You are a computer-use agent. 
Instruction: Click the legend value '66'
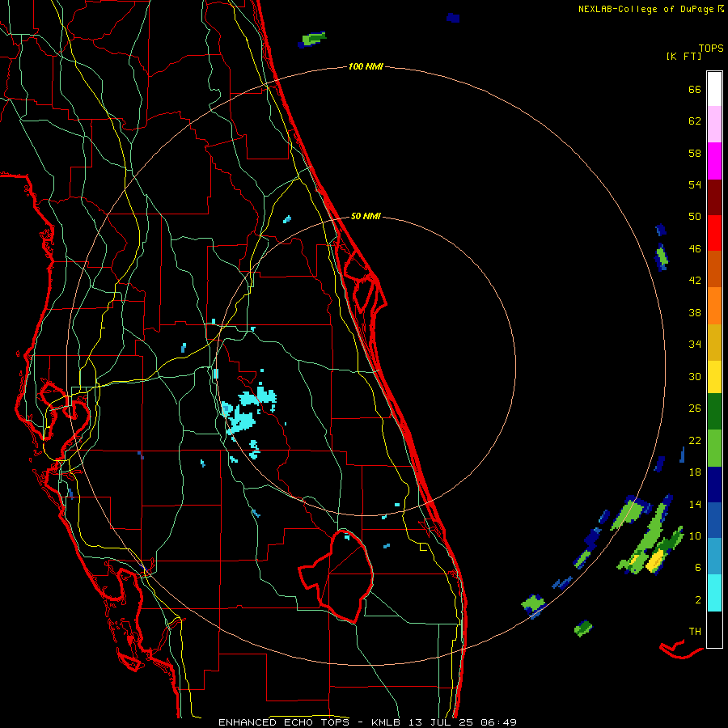point(695,89)
